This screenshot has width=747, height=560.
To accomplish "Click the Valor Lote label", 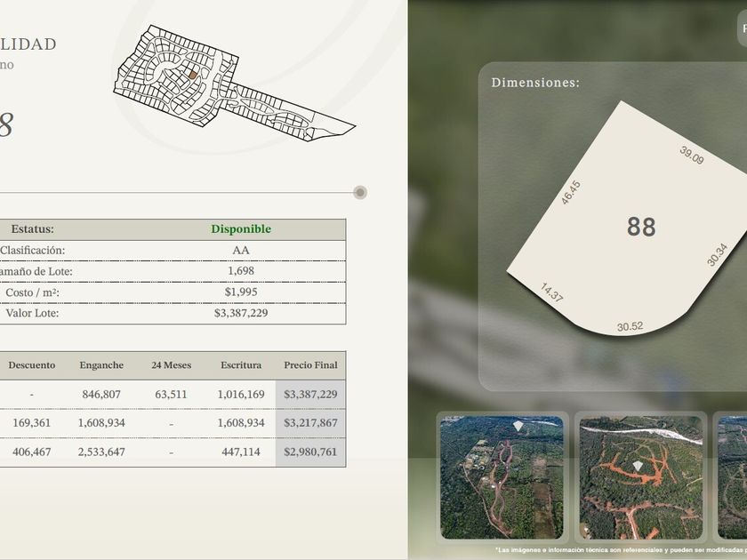I will (x=32, y=313).
